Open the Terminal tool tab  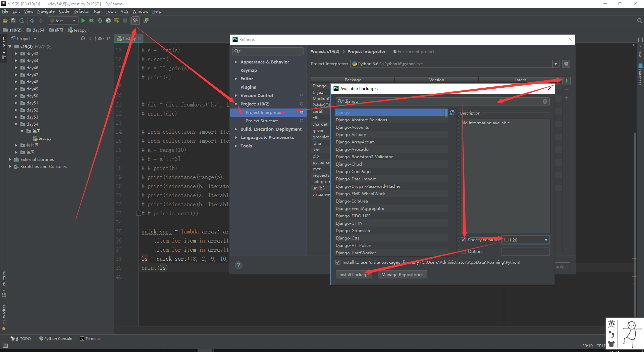pyautogui.click(x=90, y=339)
